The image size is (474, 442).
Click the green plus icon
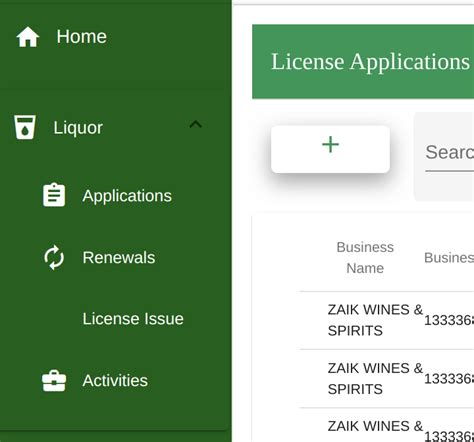pyautogui.click(x=330, y=144)
